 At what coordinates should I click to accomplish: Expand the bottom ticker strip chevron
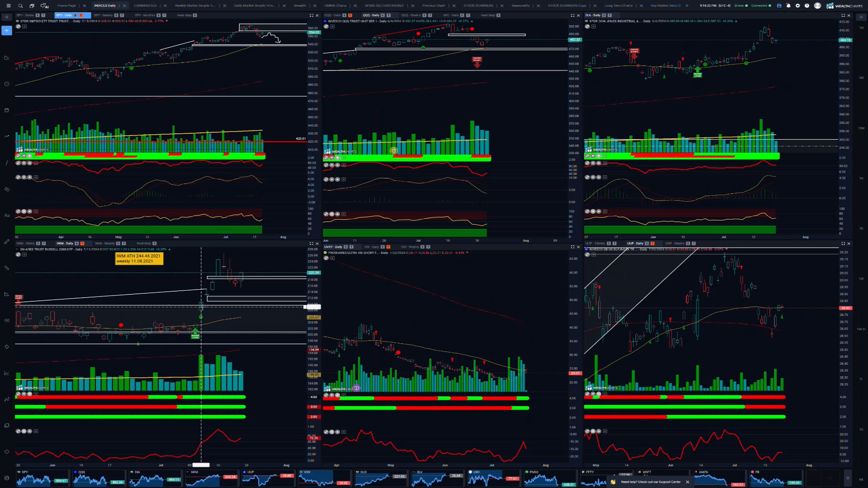click(848, 478)
